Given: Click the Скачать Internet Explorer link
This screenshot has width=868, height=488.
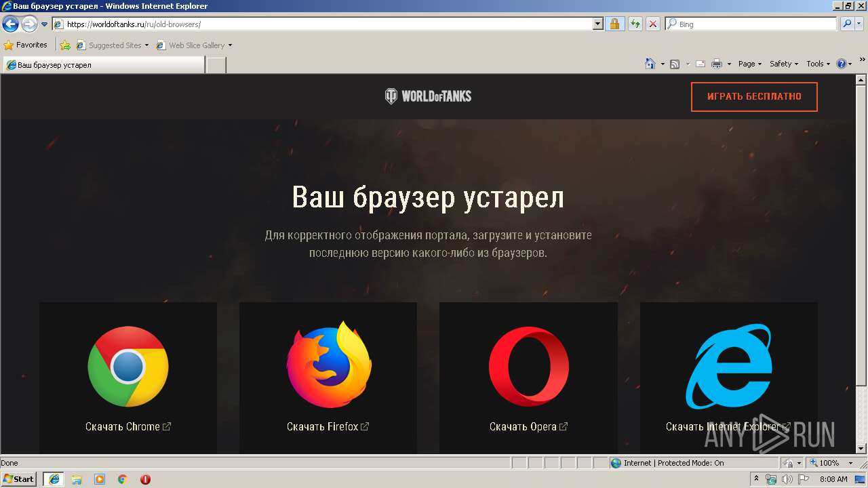Looking at the screenshot, I should tap(728, 426).
